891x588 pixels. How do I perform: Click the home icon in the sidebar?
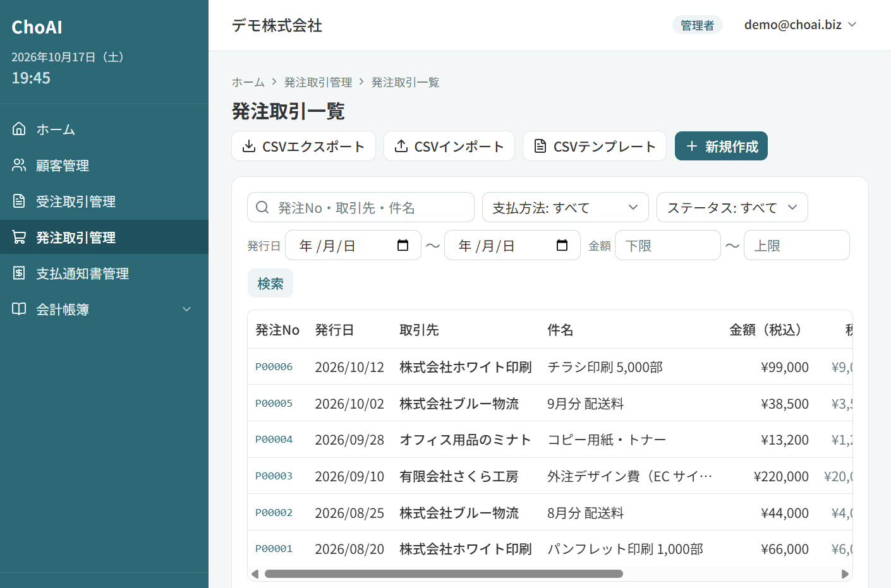click(x=19, y=129)
